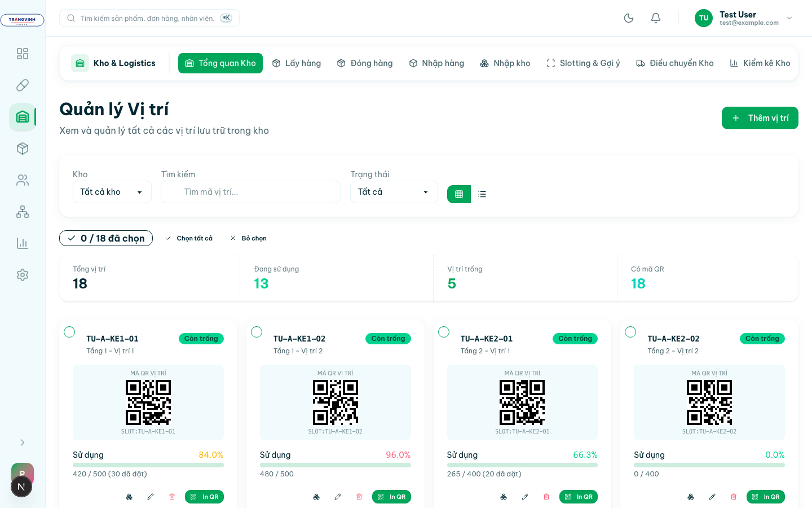Open the package box icon in sidebar

[23, 148]
